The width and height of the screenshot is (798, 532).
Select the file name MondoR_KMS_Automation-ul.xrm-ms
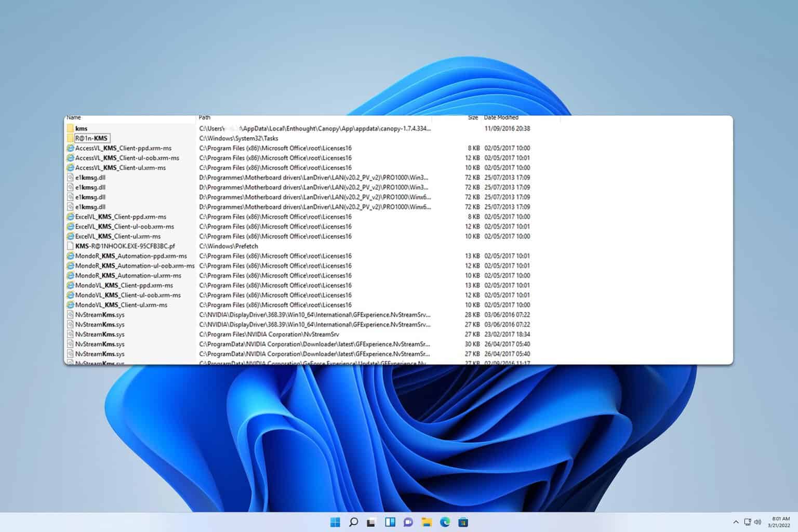[128, 275]
